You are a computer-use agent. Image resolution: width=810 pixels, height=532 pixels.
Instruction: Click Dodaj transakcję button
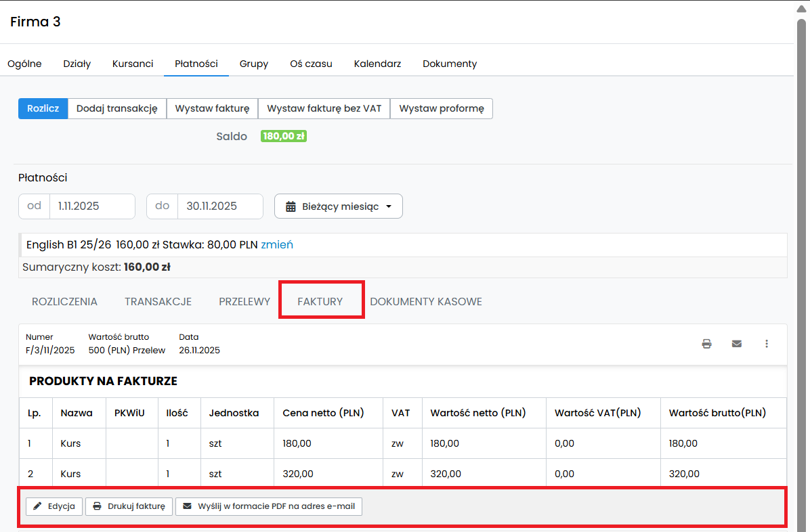point(117,108)
